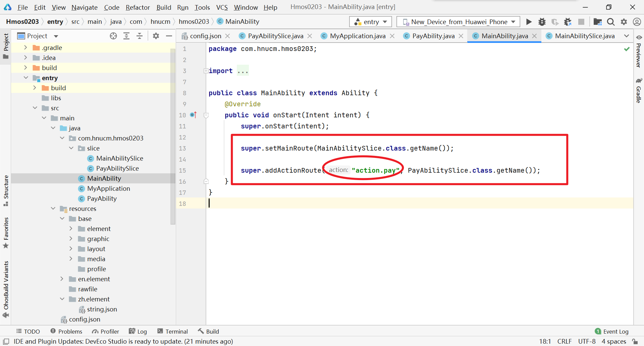Collapse the slice package
This screenshot has width=644, height=346.
(71, 148)
